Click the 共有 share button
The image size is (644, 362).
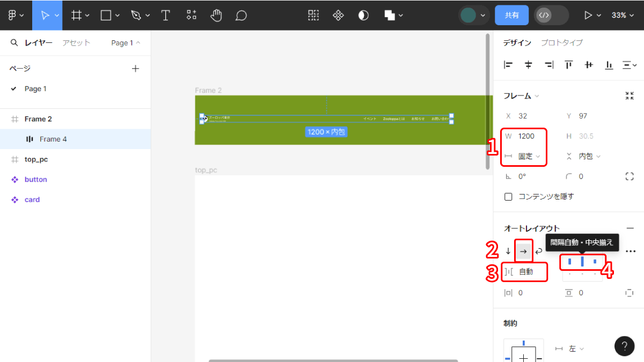(x=511, y=15)
